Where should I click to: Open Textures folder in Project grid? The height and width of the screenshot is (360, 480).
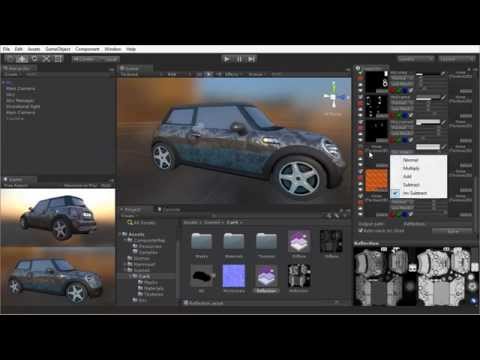tap(266, 241)
